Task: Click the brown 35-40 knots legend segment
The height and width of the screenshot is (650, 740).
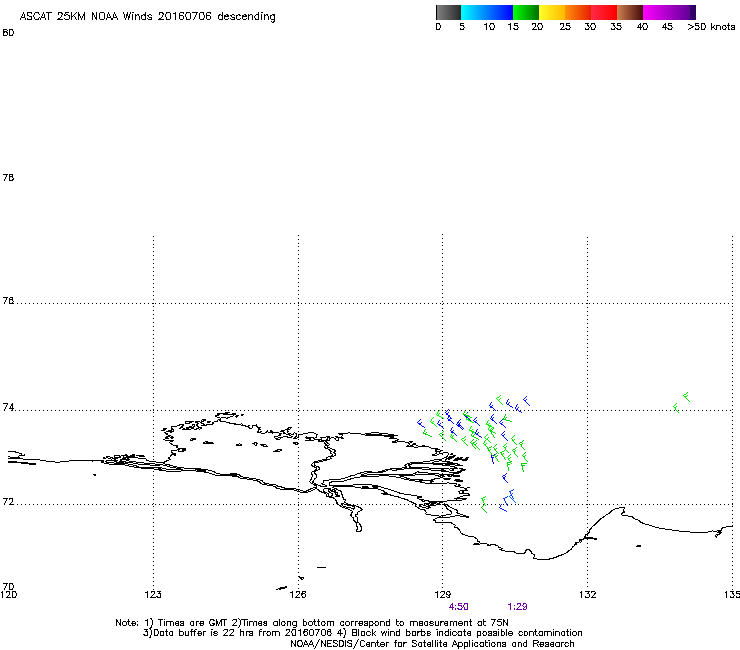Action: click(630, 12)
